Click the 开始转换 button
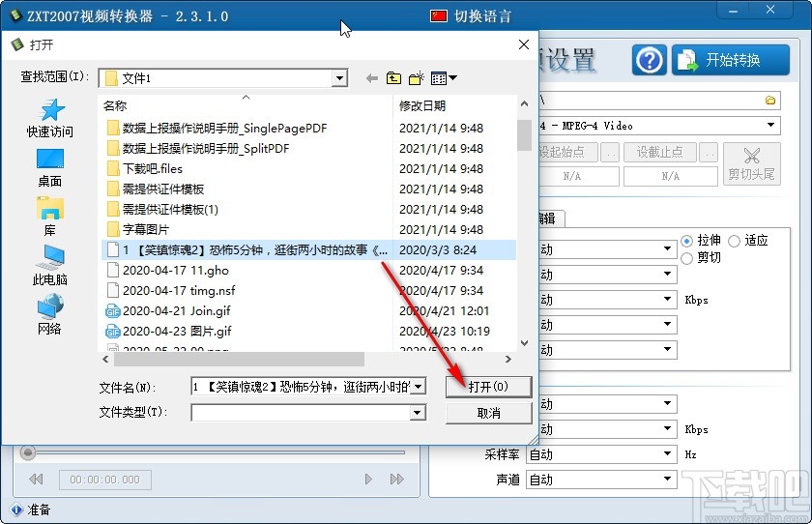This screenshot has height=524, width=812. coord(731,60)
